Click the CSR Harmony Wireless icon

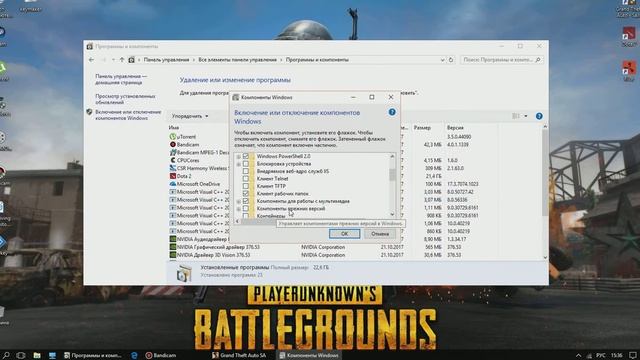(173, 168)
